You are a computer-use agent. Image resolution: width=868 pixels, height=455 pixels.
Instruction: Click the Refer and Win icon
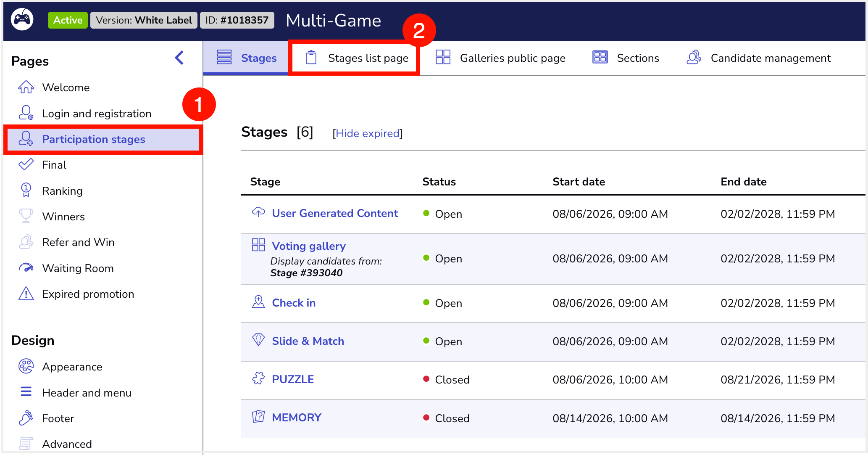click(26, 242)
